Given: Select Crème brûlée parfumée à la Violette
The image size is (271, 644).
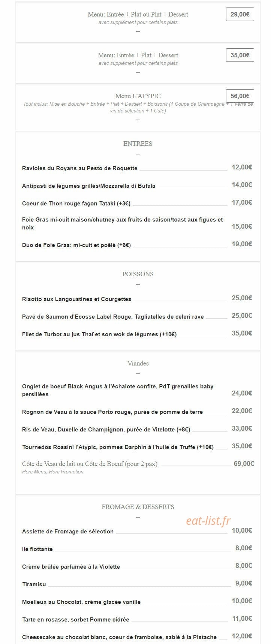Looking at the screenshot, I should coord(71,567).
